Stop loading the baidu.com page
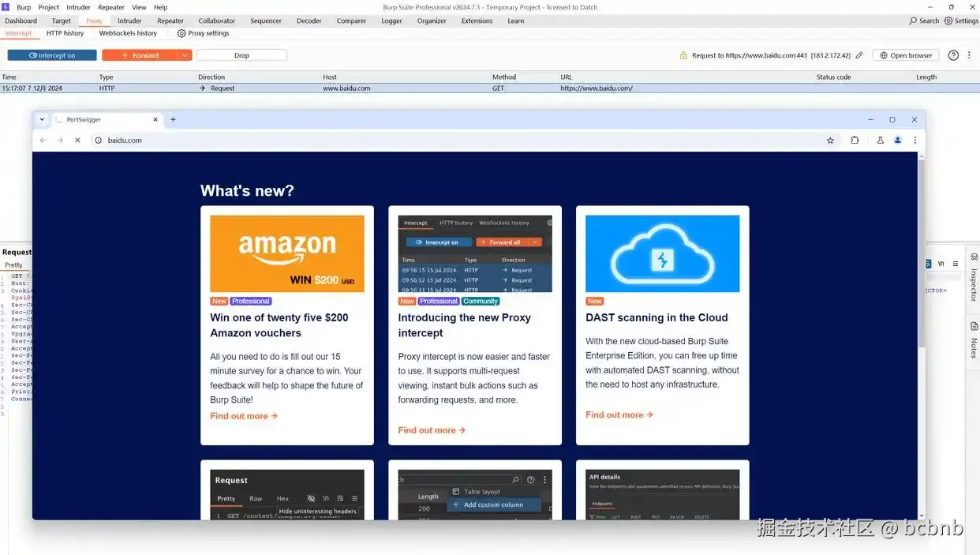 coord(77,141)
